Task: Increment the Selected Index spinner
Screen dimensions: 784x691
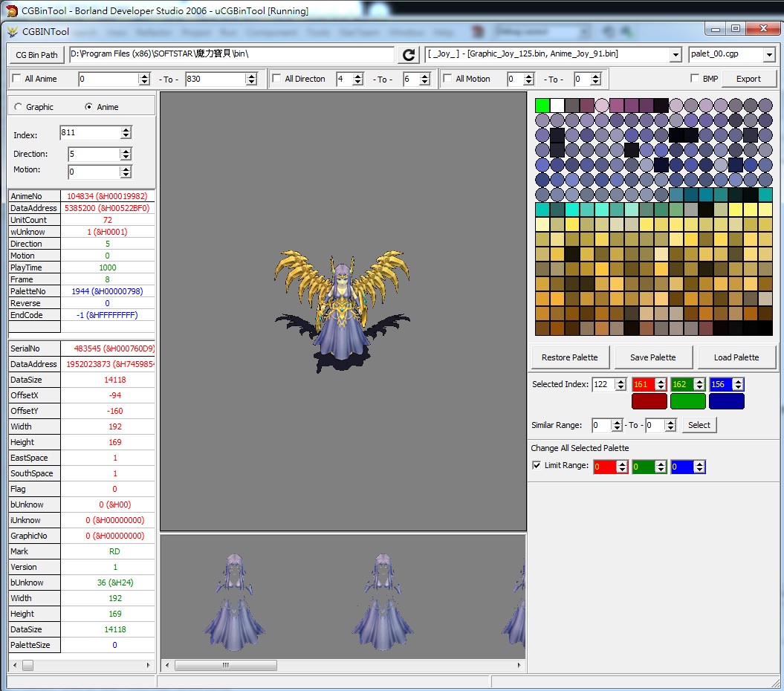Action: (x=621, y=381)
